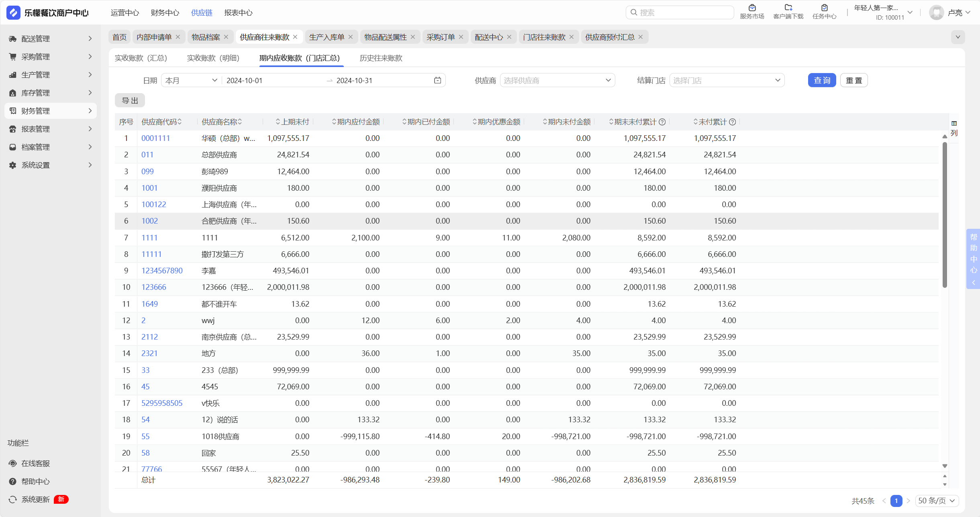Open supplier code 5295958505 link
The width and height of the screenshot is (980, 517).
point(162,403)
